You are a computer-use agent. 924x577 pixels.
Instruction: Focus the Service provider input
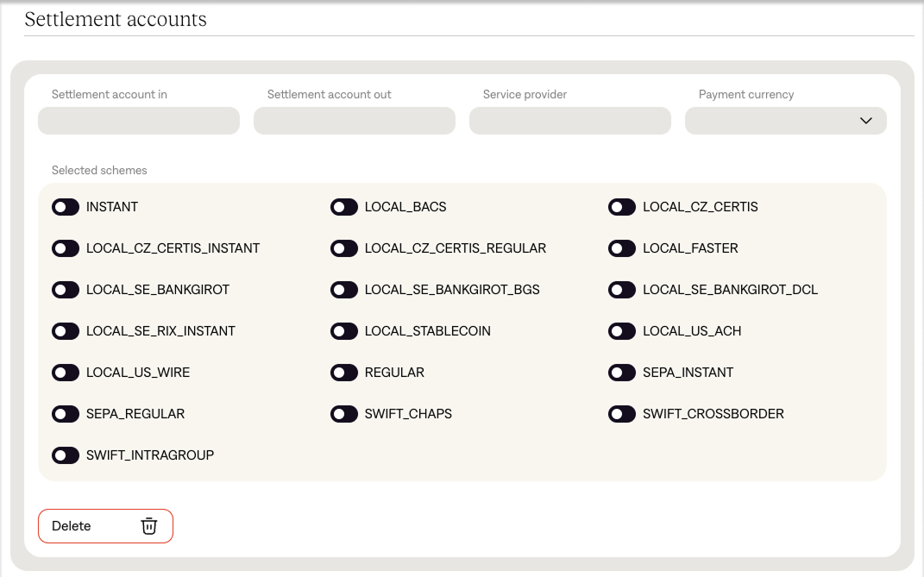[570, 121]
